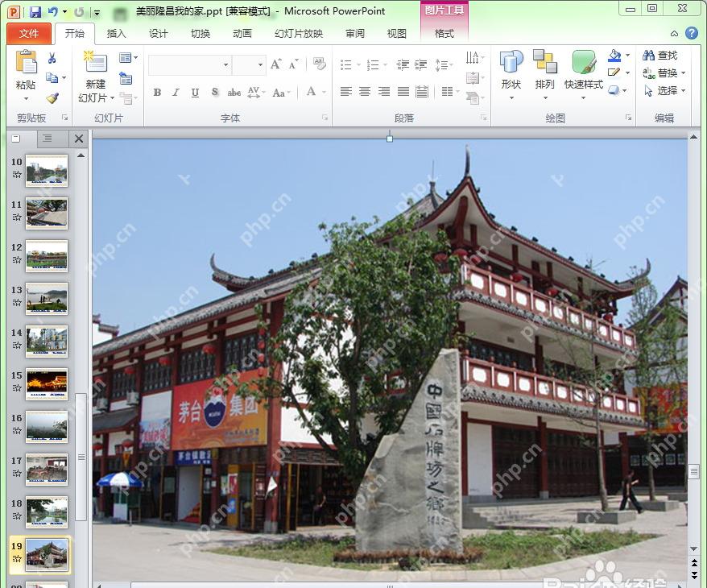Screen dimensions: 707x588
Task: Click the Reset slide icon
Action: (x=126, y=78)
